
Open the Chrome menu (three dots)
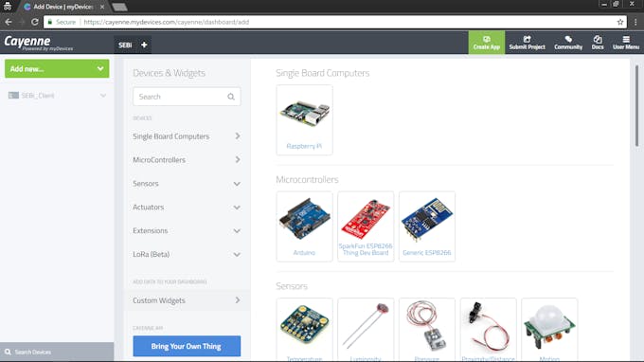[635, 22]
